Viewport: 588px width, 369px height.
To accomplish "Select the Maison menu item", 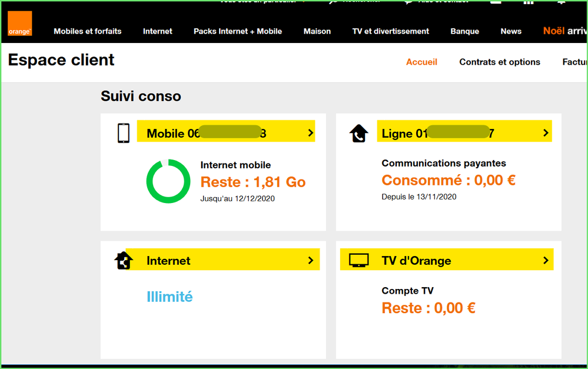I will coord(317,31).
